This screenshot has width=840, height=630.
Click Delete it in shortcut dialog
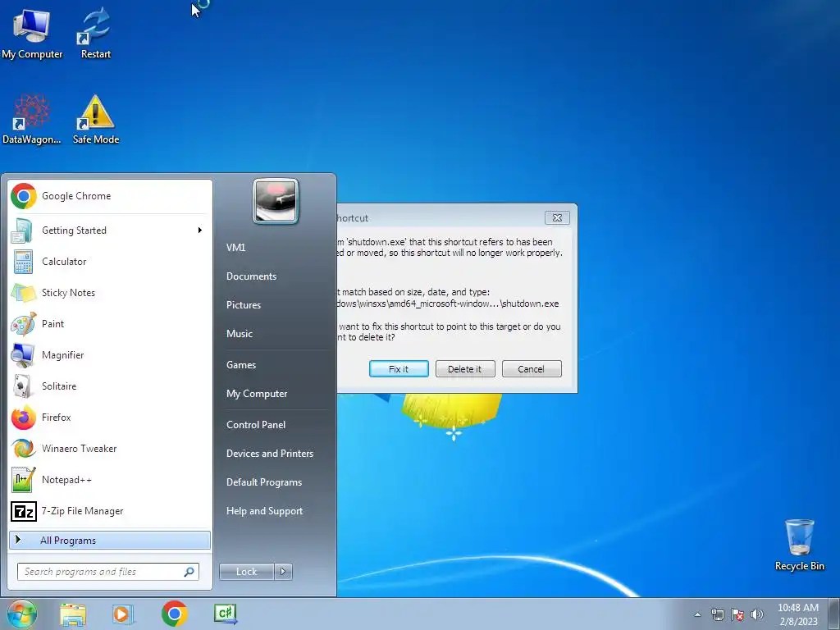(x=465, y=369)
